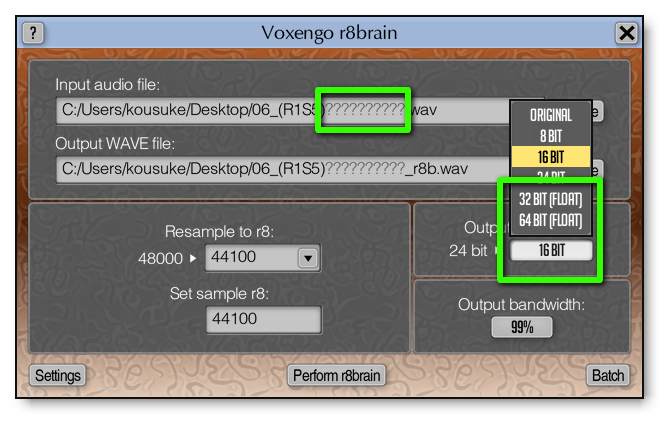Image resolution: width=671 pixels, height=426 pixels.
Task: Choose 16 BIT highlighted menu entry
Action: pos(551,157)
